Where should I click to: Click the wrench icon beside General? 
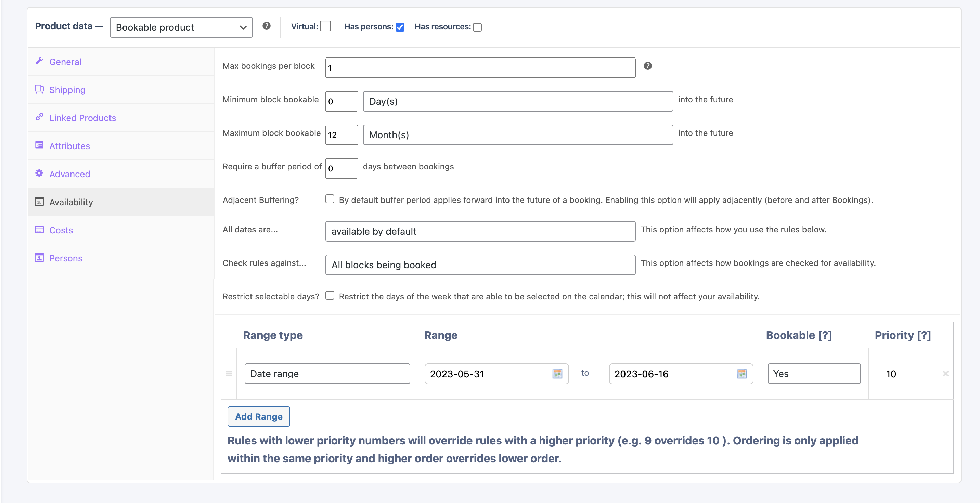pos(39,61)
